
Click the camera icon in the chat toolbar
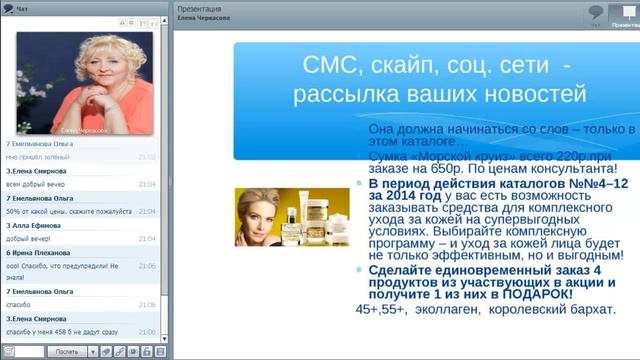[x=133, y=351]
